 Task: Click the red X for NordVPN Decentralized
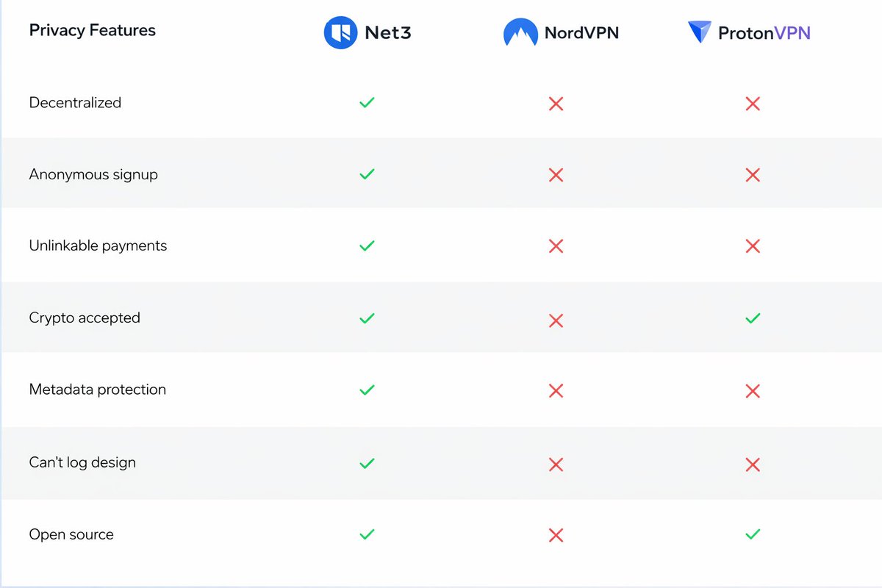[x=556, y=104]
